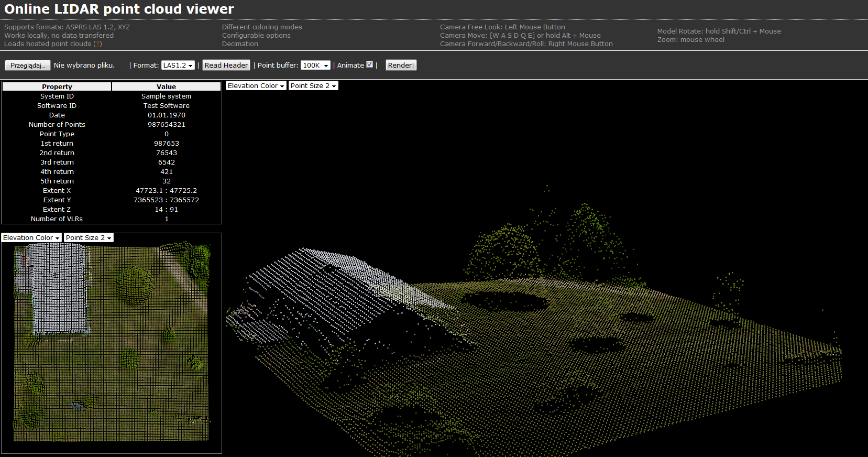The height and width of the screenshot is (457, 868).
Task: Select the Number of Points label
Action: (x=57, y=125)
